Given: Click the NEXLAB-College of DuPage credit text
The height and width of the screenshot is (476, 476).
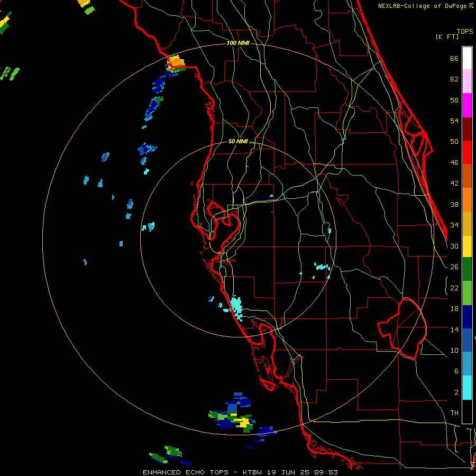Looking at the screenshot, I should tap(422, 6).
